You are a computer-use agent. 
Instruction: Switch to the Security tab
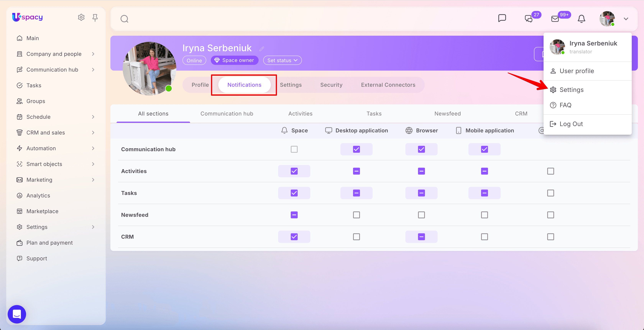(331, 85)
